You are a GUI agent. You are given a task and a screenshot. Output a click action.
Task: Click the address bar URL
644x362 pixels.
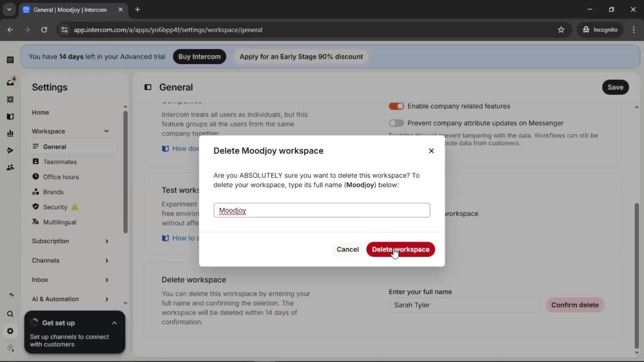[x=168, y=30]
